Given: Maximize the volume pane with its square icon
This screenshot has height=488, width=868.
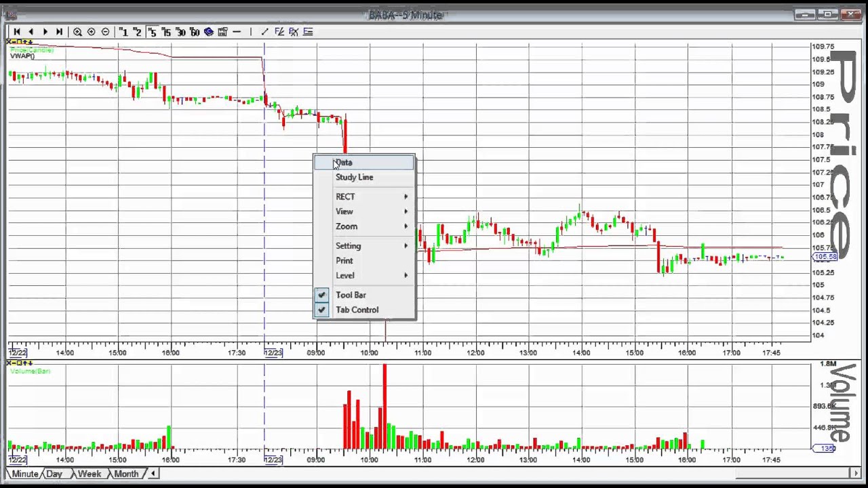Looking at the screenshot, I should coord(19,364).
